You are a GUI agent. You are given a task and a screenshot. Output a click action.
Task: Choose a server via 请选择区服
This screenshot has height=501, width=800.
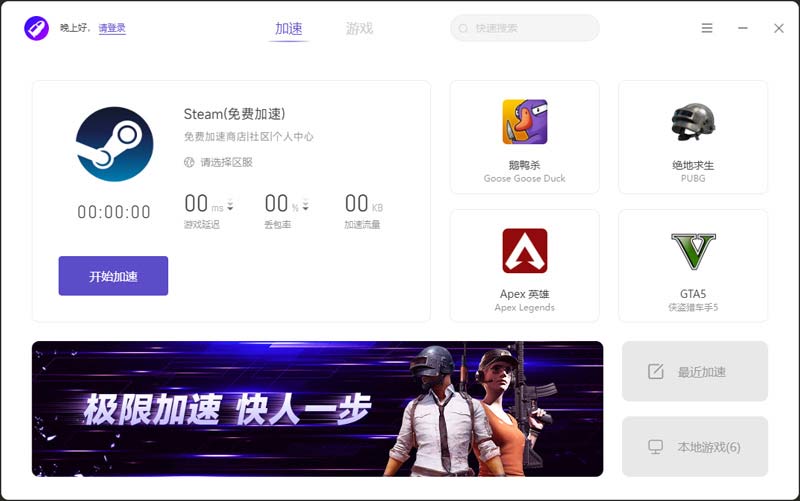pos(226,162)
